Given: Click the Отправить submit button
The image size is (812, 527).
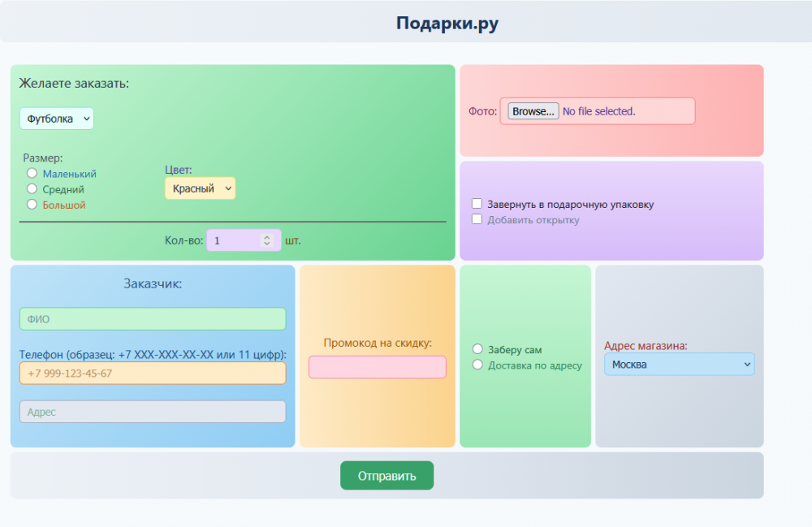Looking at the screenshot, I should tap(387, 475).
